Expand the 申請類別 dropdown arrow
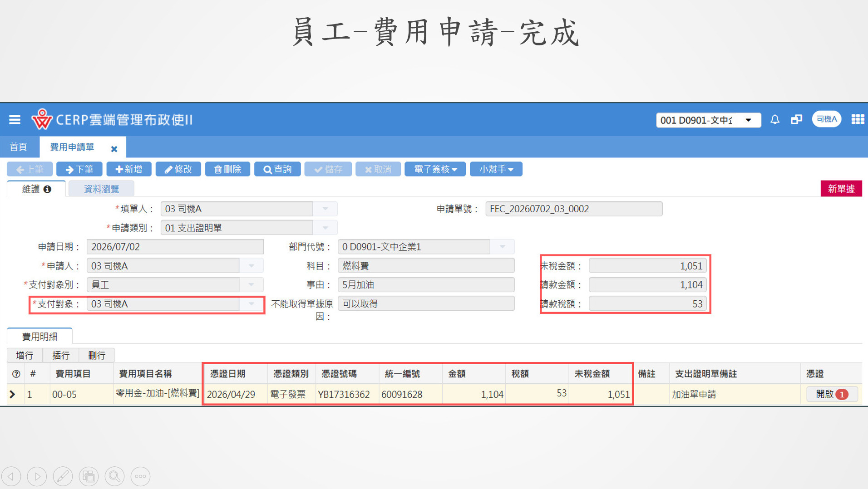The height and width of the screenshot is (489, 868). [x=325, y=228]
